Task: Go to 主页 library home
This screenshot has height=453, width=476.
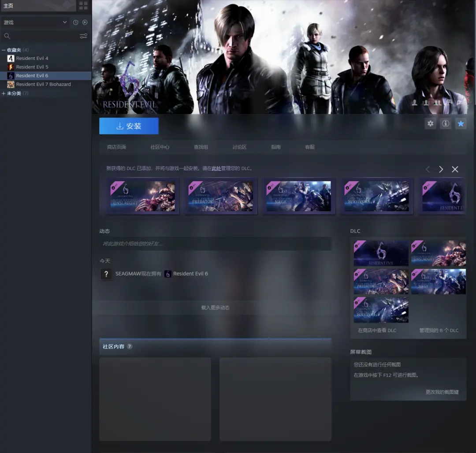Action: tap(38, 6)
